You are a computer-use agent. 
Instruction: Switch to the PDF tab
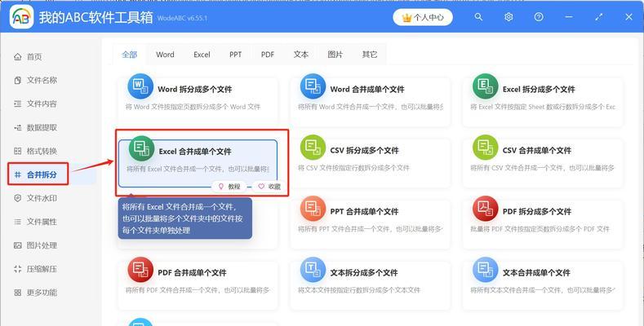pos(268,55)
